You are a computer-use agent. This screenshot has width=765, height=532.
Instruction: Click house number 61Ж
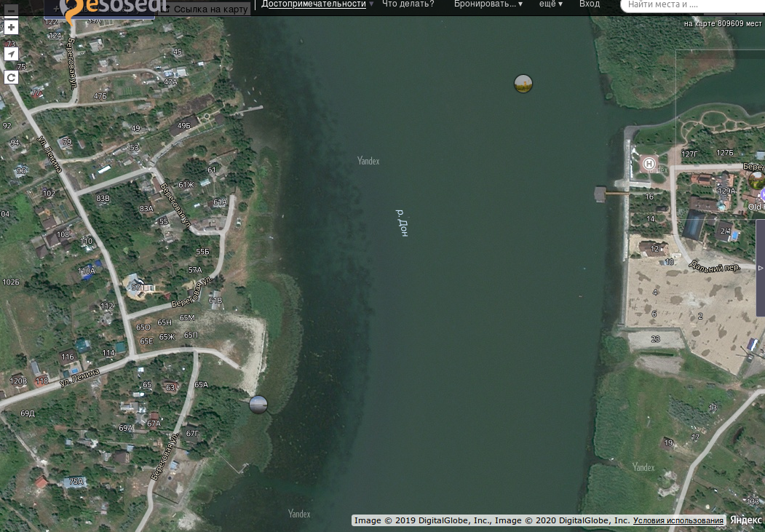(186, 184)
